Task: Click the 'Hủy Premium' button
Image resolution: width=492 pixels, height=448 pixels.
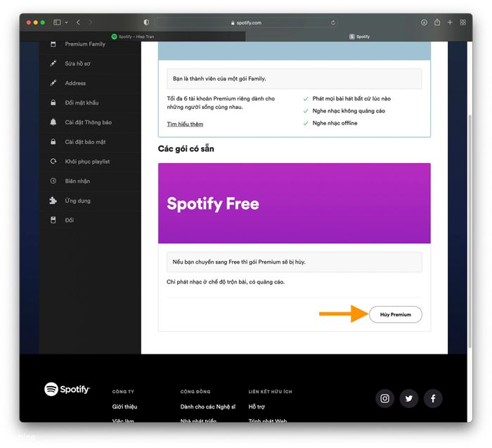Action: (x=396, y=314)
